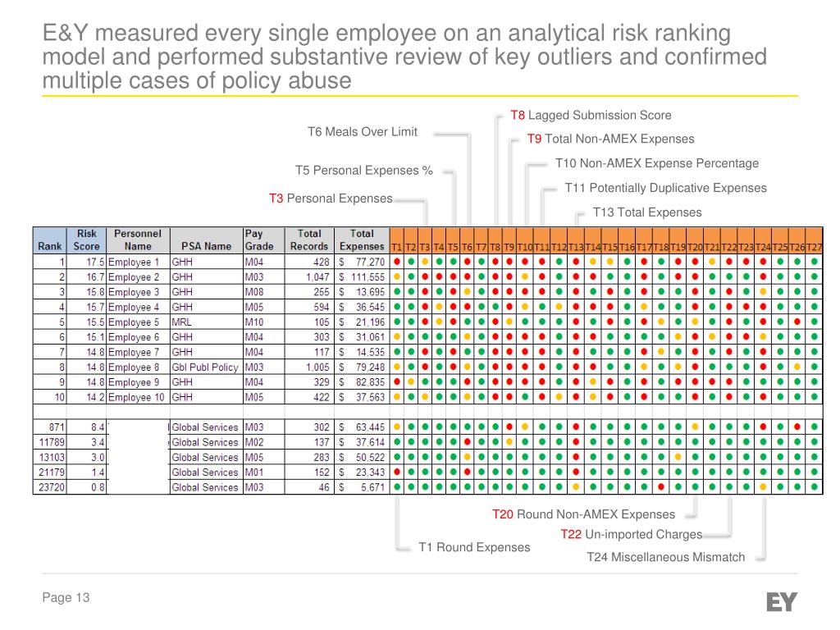Click the T11 Potentially Duplicative Expenses label

(x=665, y=188)
